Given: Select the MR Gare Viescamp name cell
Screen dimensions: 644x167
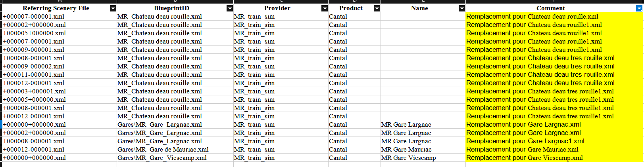Looking at the screenshot, I should (423, 158).
